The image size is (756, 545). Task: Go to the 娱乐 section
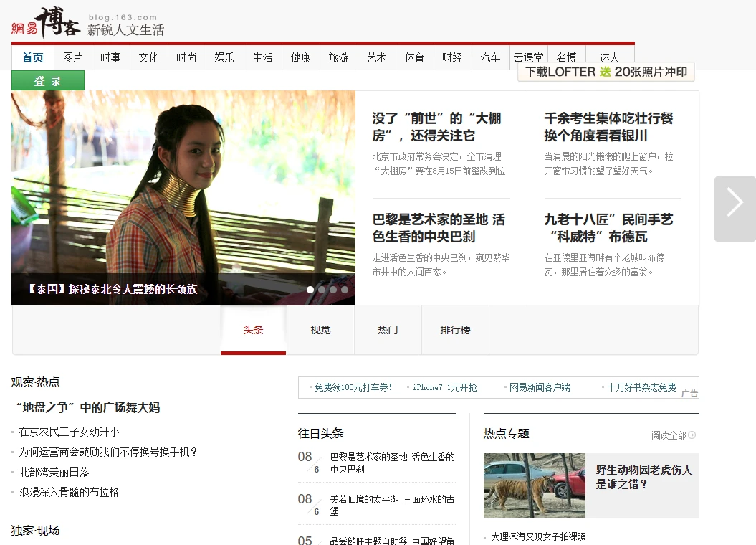click(x=224, y=57)
